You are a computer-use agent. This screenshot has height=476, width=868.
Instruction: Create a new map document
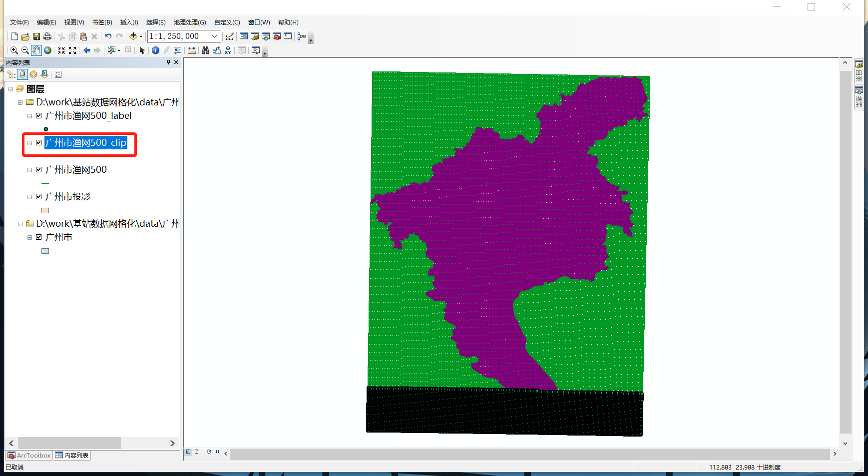click(14, 36)
